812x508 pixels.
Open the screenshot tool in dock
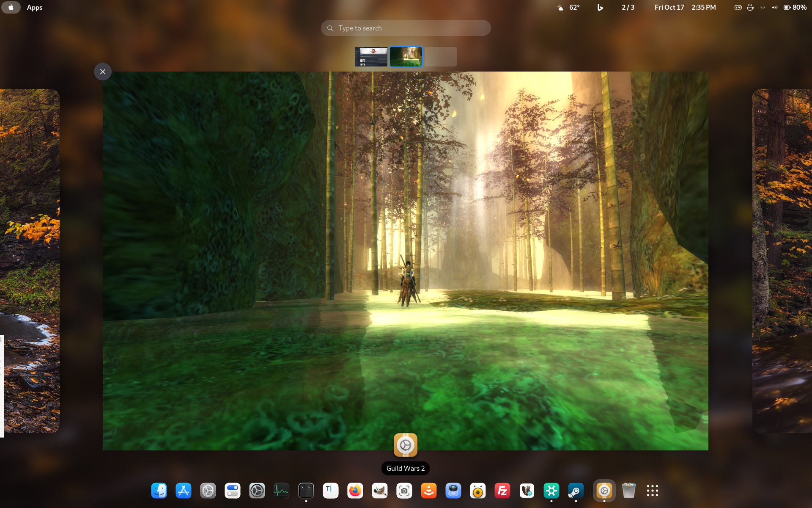[404, 491]
